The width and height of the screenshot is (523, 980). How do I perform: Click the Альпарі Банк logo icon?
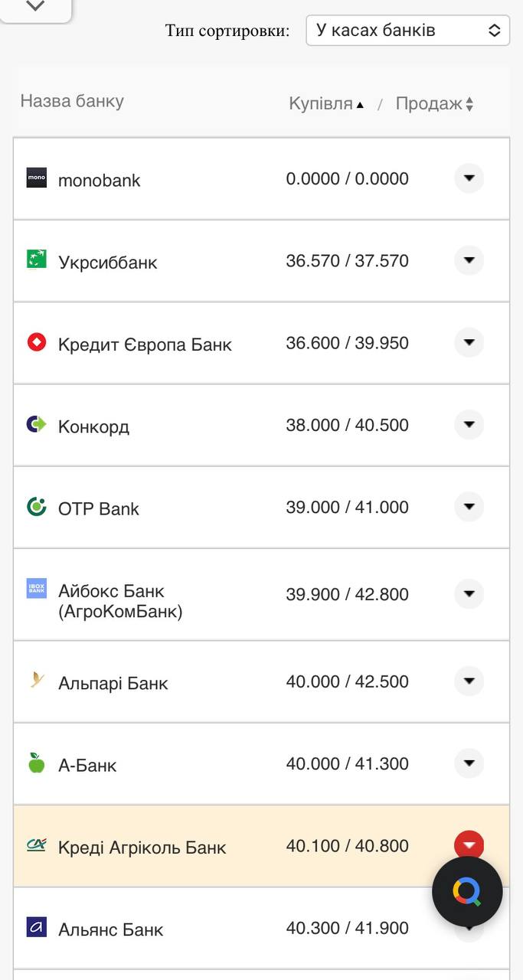coord(36,681)
